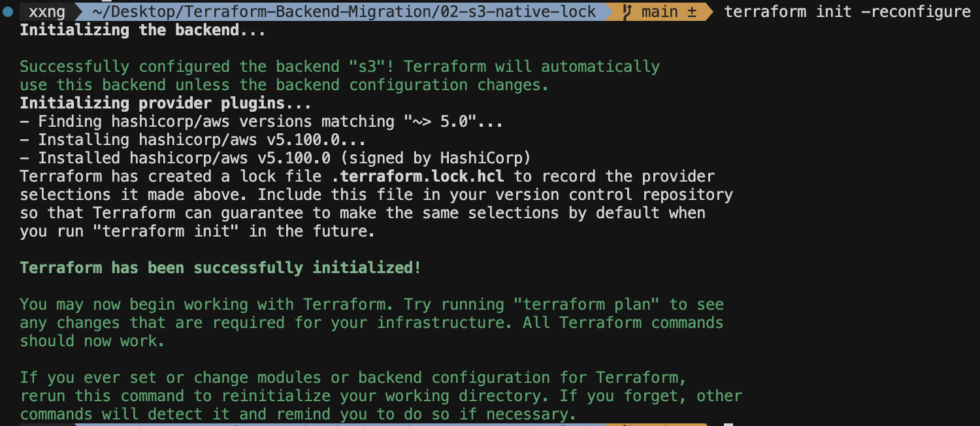The width and height of the screenshot is (980, 426).
Task: Click the 'you run "terraform init" in the future' line
Action: 197,231
